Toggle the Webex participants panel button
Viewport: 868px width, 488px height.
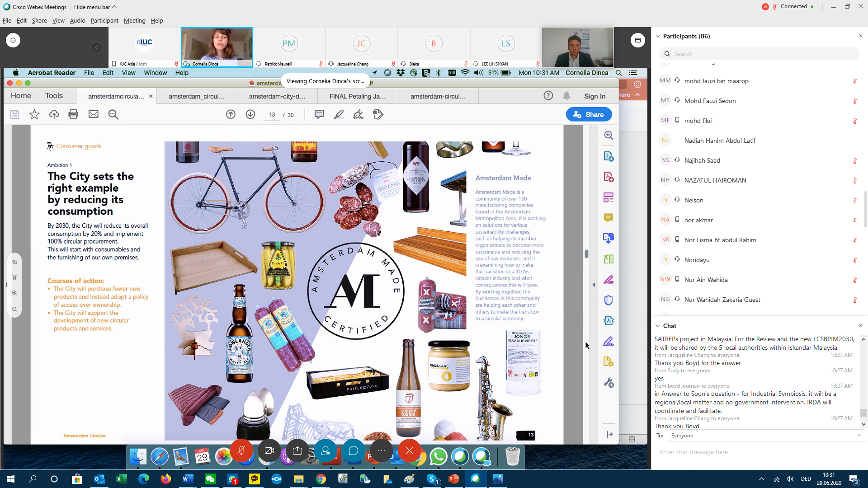coord(325,450)
